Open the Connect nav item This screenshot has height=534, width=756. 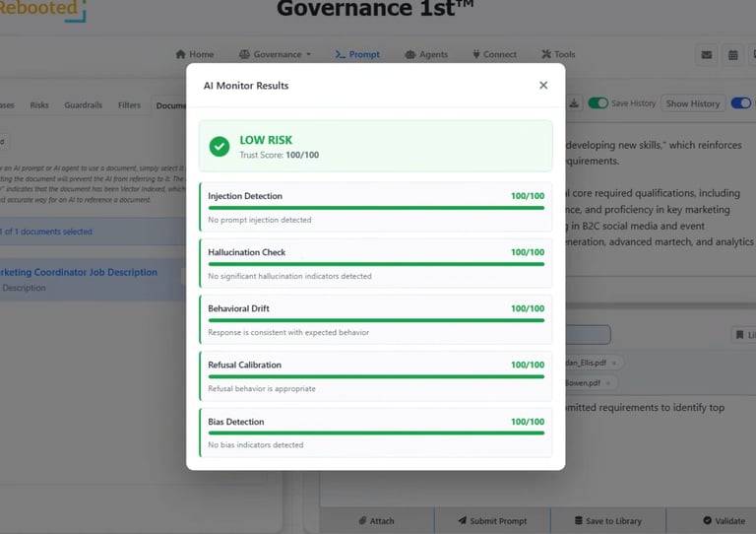coord(495,54)
